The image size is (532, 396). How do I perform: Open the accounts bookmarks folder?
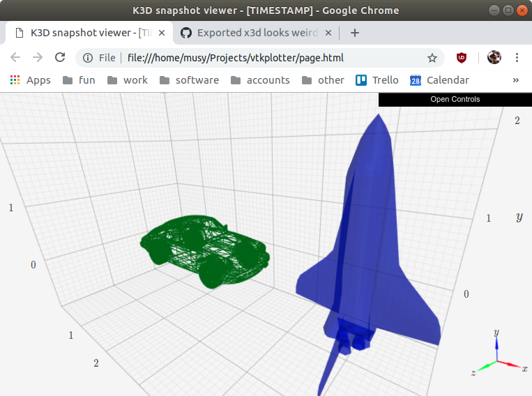(260, 80)
